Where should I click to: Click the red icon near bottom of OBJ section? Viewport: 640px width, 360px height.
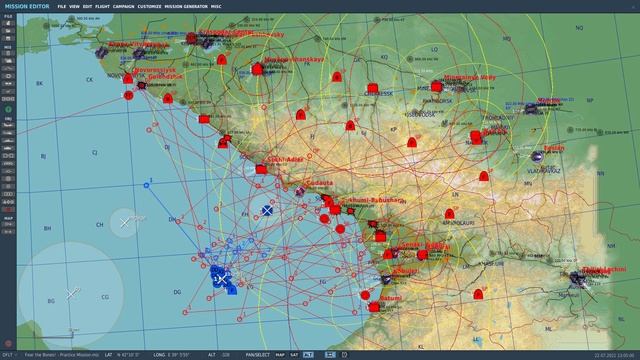click(x=8, y=209)
